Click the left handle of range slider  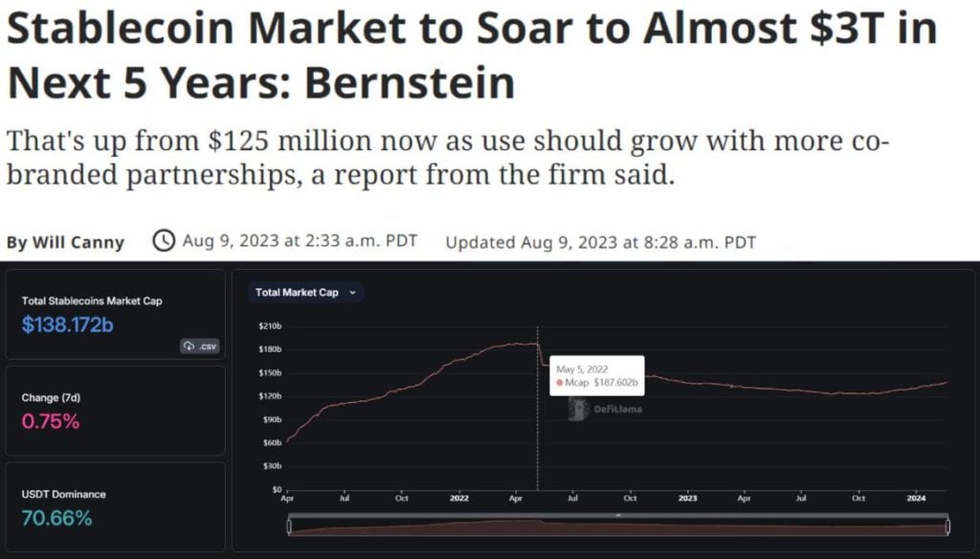[x=288, y=525]
